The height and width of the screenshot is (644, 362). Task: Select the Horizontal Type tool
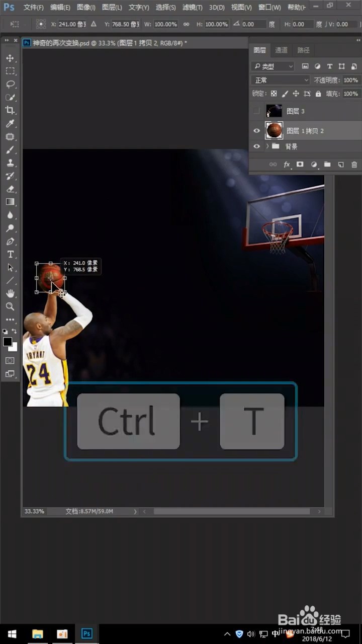10,255
